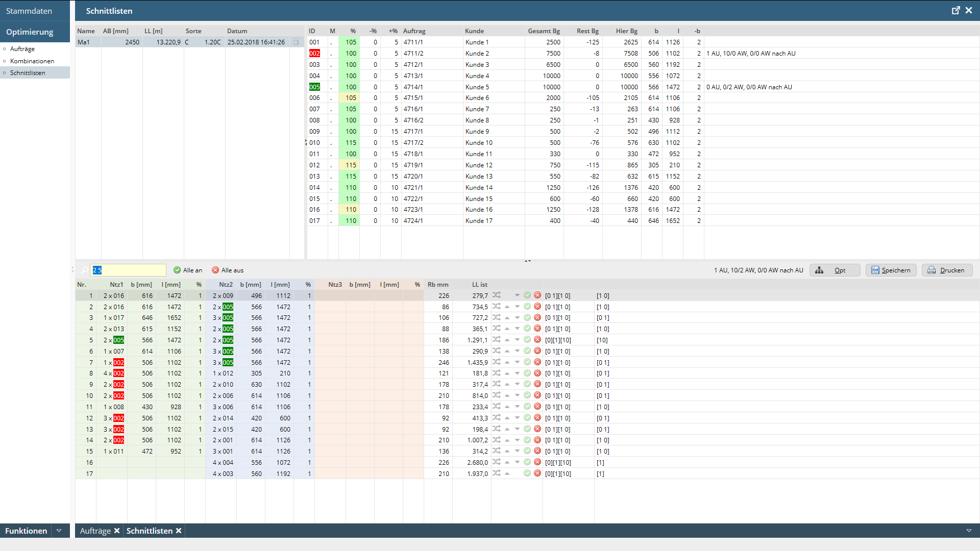
Task: Click the shuffle icon in cut list row 17
Action: (x=497, y=473)
